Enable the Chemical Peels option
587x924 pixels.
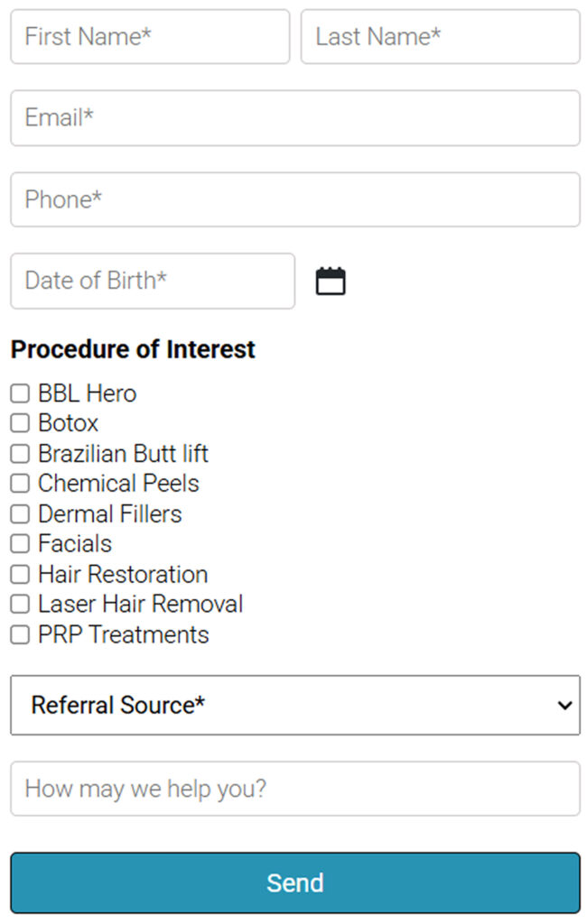[20, 484]
